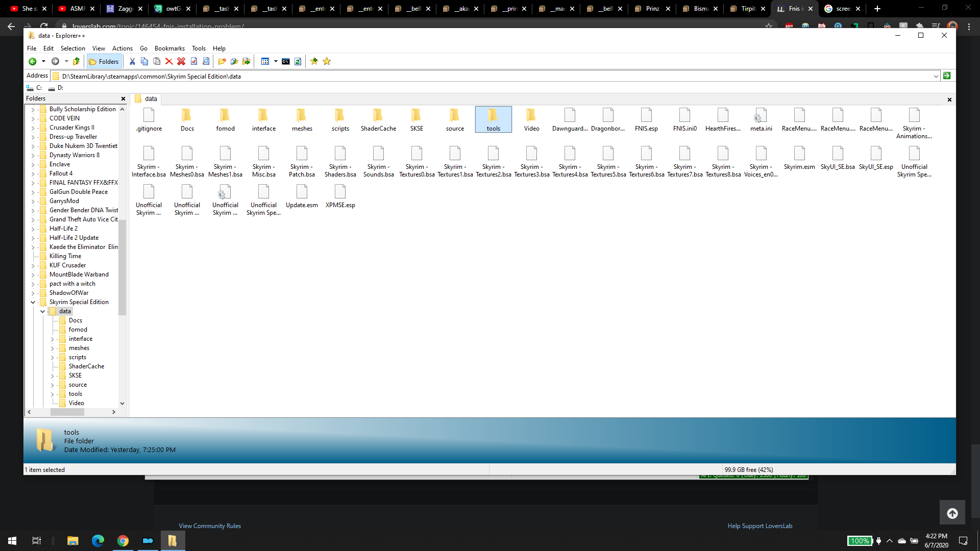980x551 pixels.
Task: Click inside the Address path field
Action: click(495, 77)
